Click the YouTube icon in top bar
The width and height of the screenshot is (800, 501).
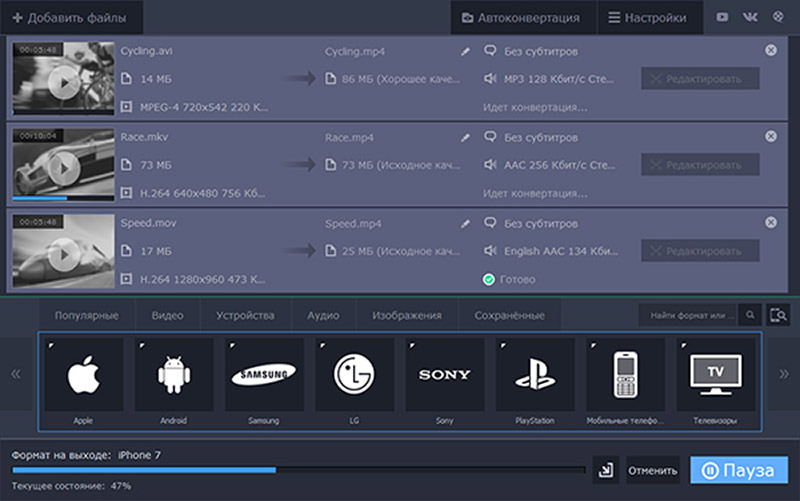(723, 18)
